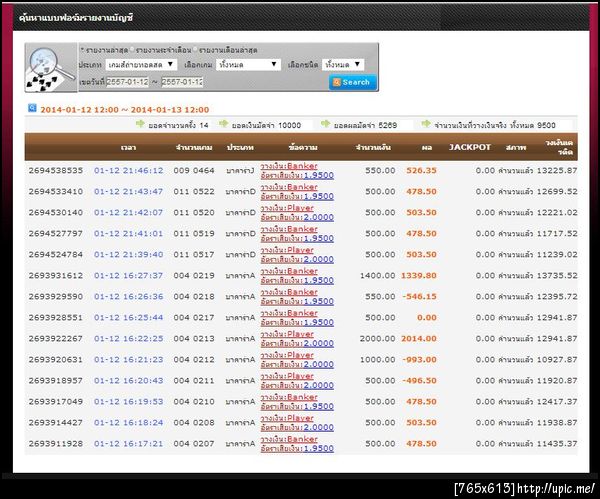
Task: Click the green arrow next to total count 14
Action: [x=140, y=124]
